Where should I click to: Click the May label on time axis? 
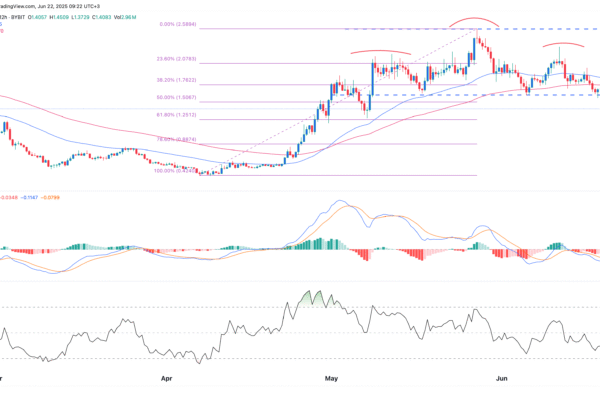332,379
